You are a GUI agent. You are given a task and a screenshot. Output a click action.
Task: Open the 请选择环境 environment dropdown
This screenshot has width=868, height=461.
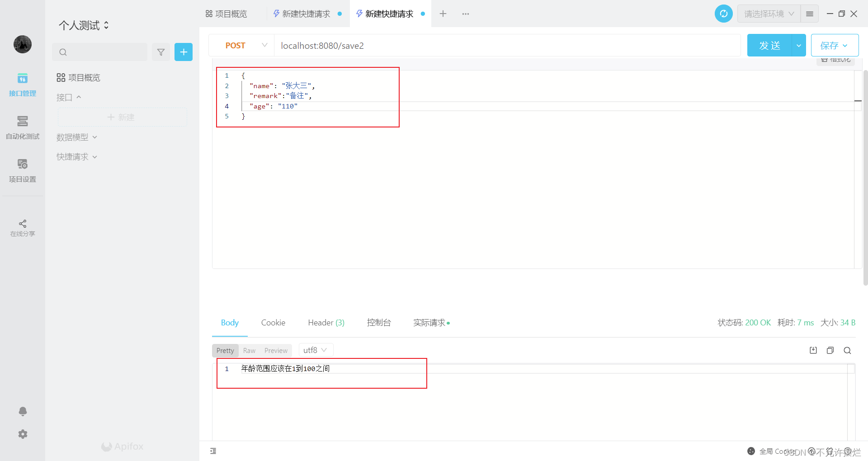click(769, 14)
